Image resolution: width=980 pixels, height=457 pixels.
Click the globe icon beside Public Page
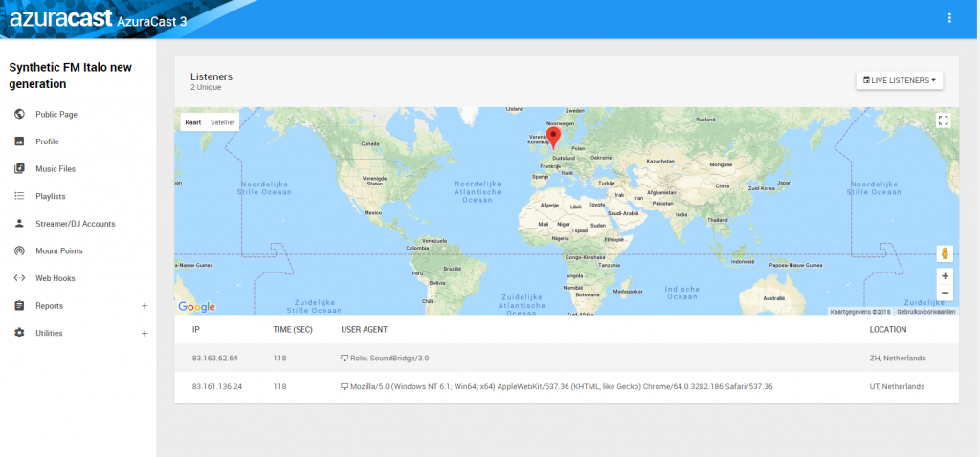click(x=19, y=115)
